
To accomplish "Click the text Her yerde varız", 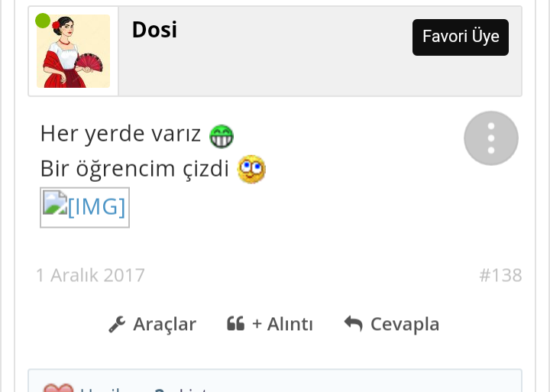I will point(121,134).
